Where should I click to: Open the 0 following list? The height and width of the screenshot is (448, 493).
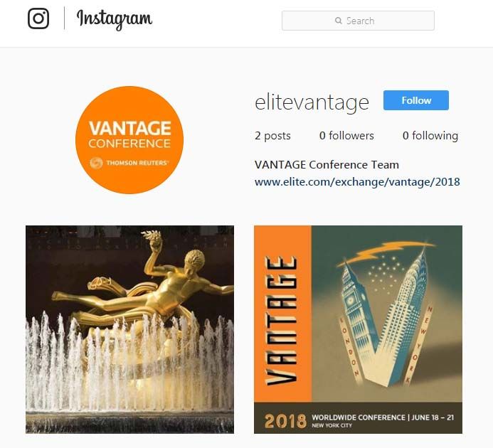(430, 136)
